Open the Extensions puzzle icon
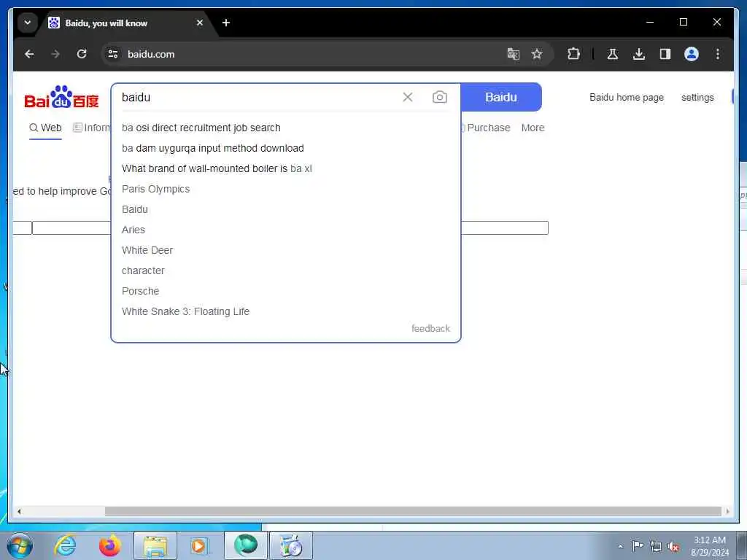 point(573,54)
